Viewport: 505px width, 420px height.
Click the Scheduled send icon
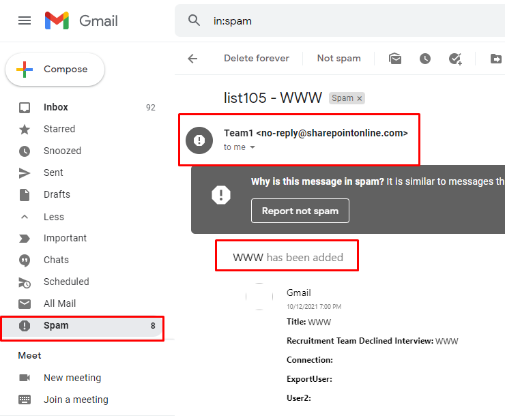click(x=25, y=282)
